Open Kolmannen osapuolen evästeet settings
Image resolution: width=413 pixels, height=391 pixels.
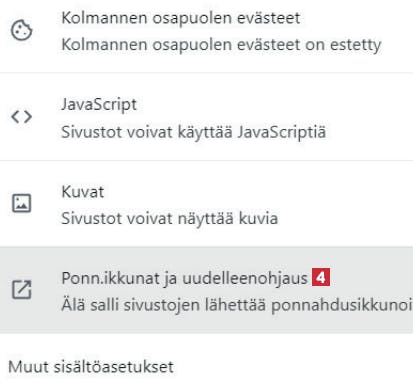pos(206,32)
